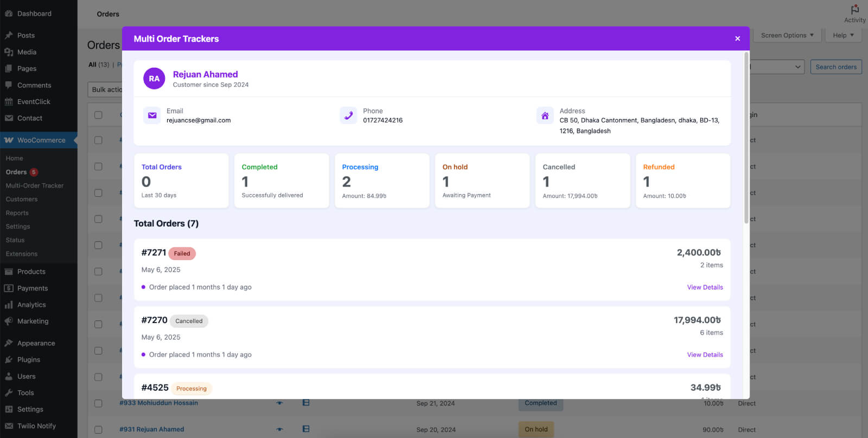Viewport: 868px width, 438px height.
Task: Open the Analytics bar chart icon
Action: point(9,305)
